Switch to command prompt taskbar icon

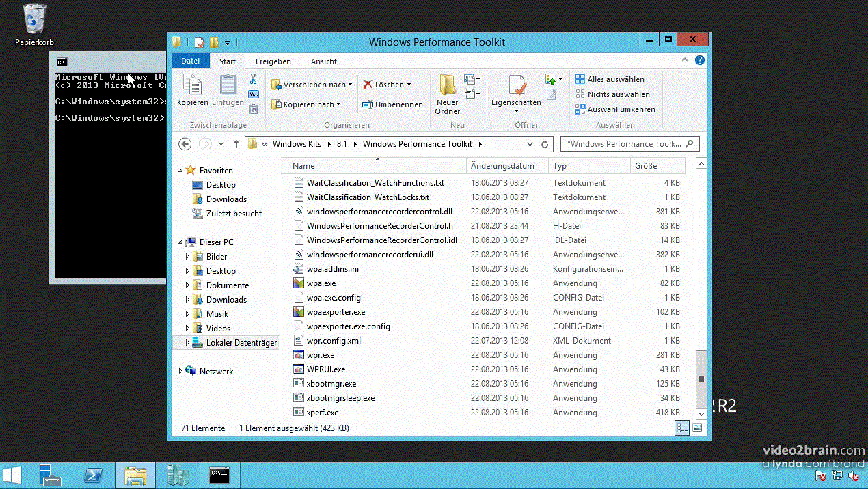point(219,475)
